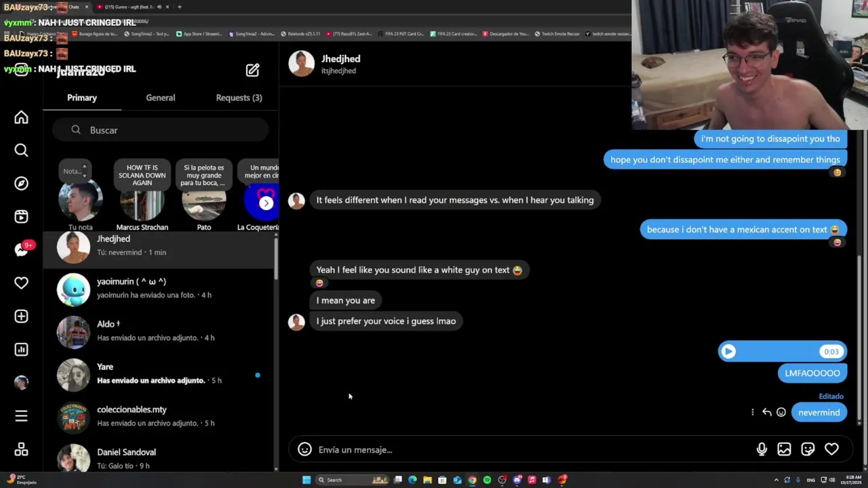Open the Aldo conversation
The image size is (868, 488).
click(x=158, y=331)
